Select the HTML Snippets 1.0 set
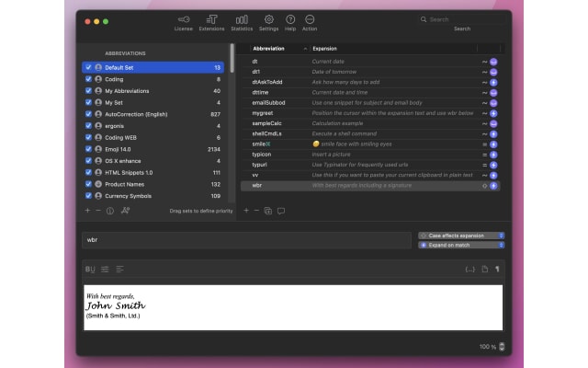This screenshot has height=368, width=588. [153, 172]
